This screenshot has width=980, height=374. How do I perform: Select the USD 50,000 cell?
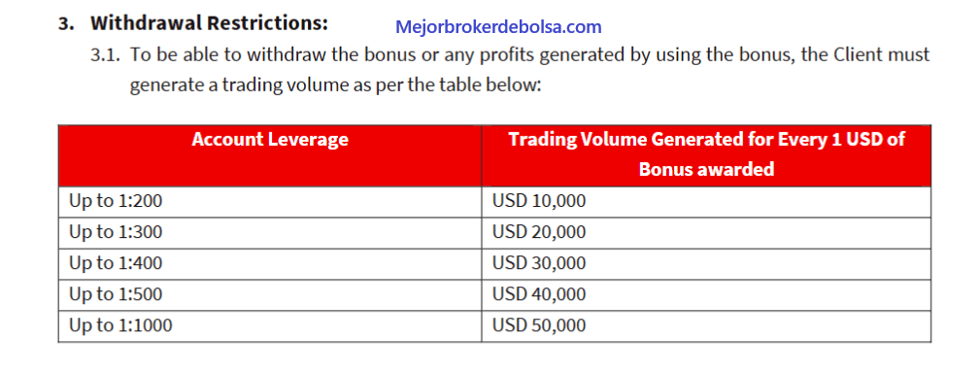pos(706,325)
